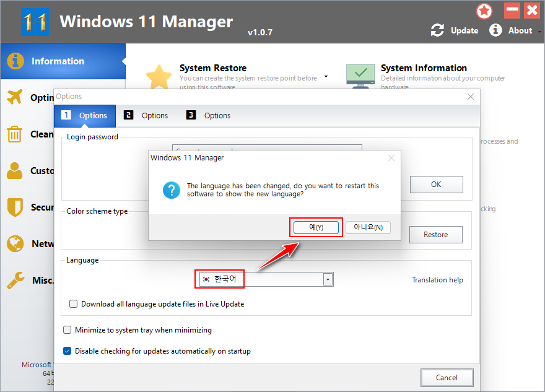545x392 pixels.
Task: Open the Misc. wrench icon
Action: click(x=15, y=280)
